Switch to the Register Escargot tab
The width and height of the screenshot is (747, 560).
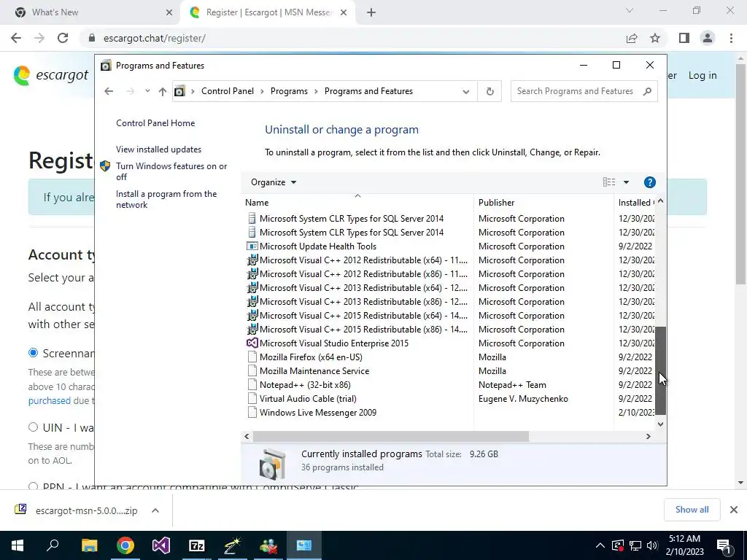tap(267, 12)
